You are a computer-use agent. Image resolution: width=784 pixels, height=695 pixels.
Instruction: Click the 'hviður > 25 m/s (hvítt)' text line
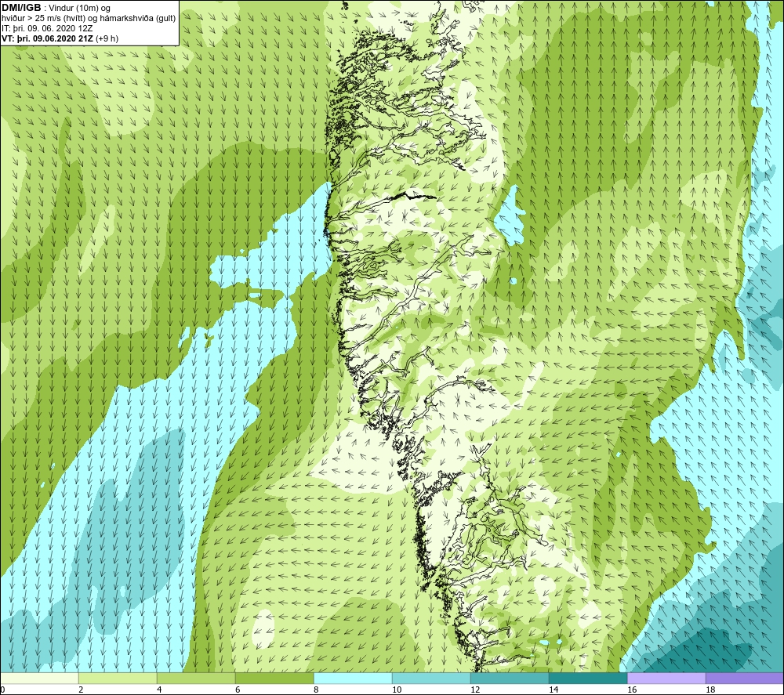click(42, 18)
